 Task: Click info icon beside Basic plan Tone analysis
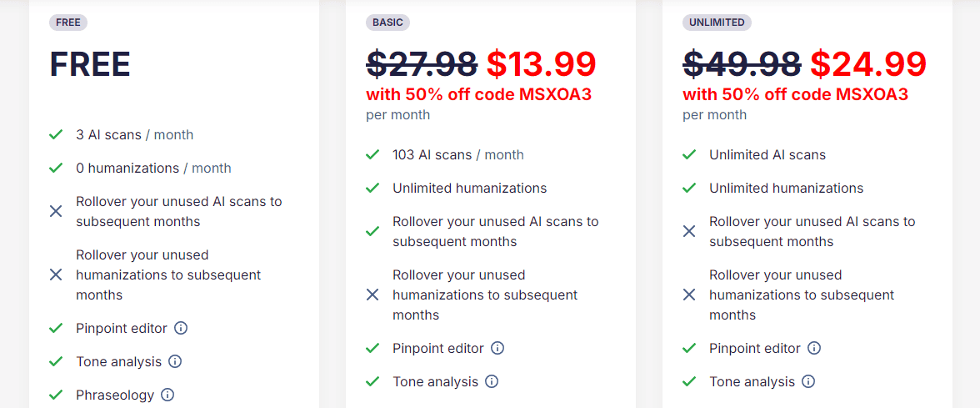492,381
